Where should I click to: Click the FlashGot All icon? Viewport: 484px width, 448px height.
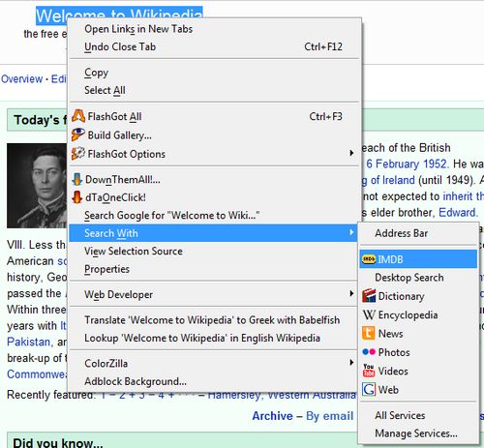(78, 116)
